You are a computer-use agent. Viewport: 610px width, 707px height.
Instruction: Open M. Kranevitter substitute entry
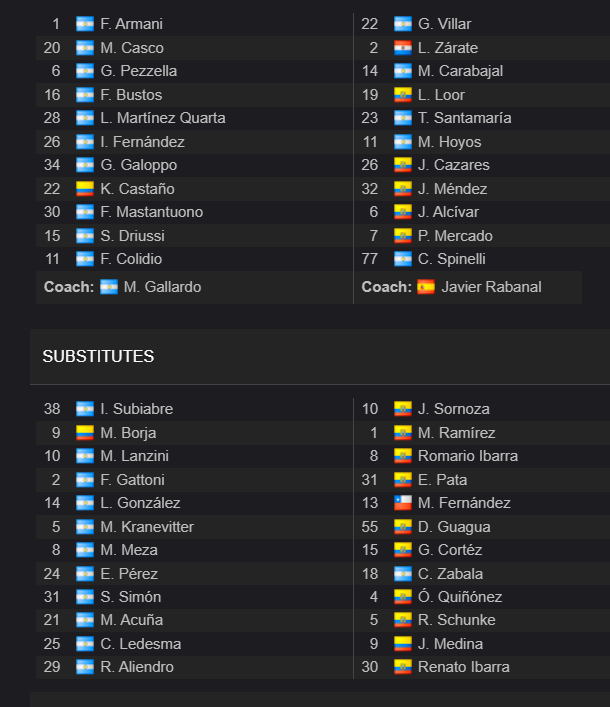[147, 527]
